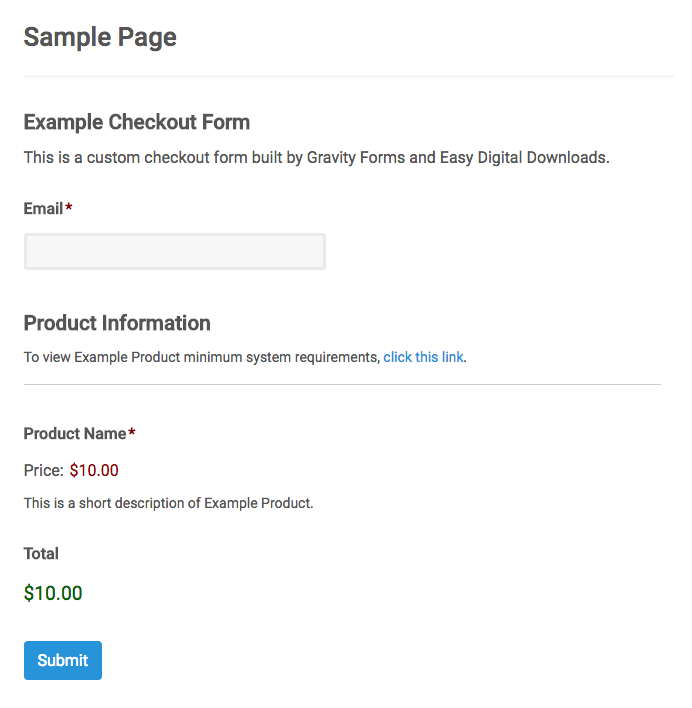
Task: Click the divider line below Product Information
Action: point(342,384)
